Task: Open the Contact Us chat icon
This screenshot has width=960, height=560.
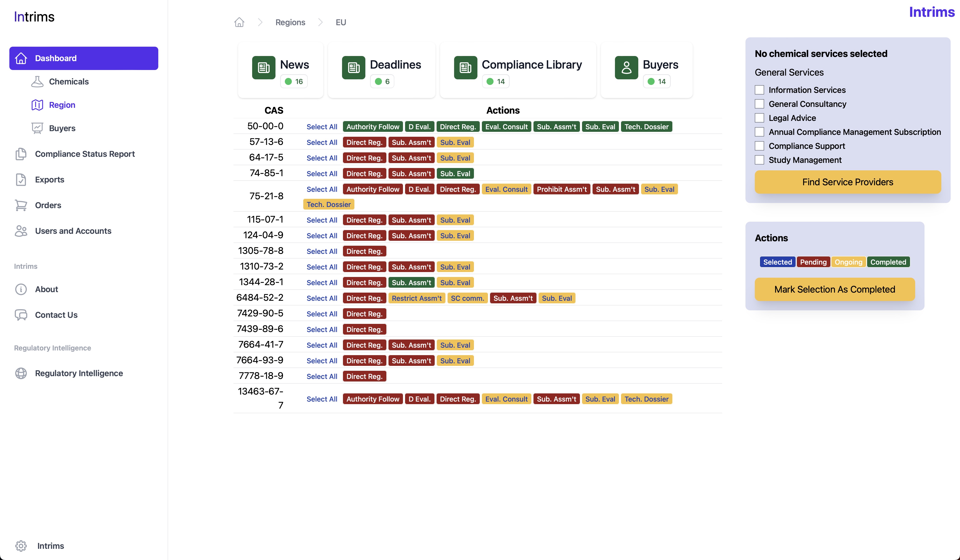Action: [x=21, y=315]
